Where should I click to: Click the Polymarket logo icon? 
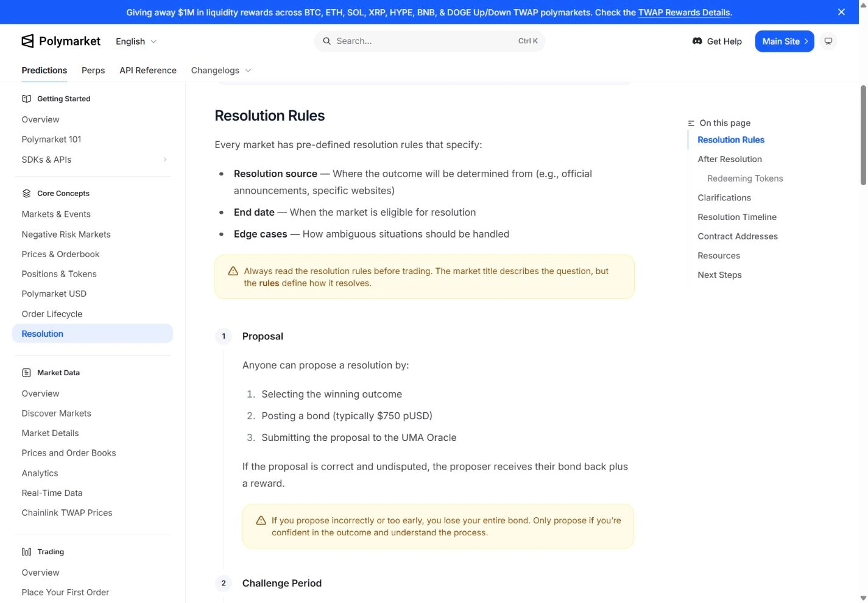(x=27, y=41)
